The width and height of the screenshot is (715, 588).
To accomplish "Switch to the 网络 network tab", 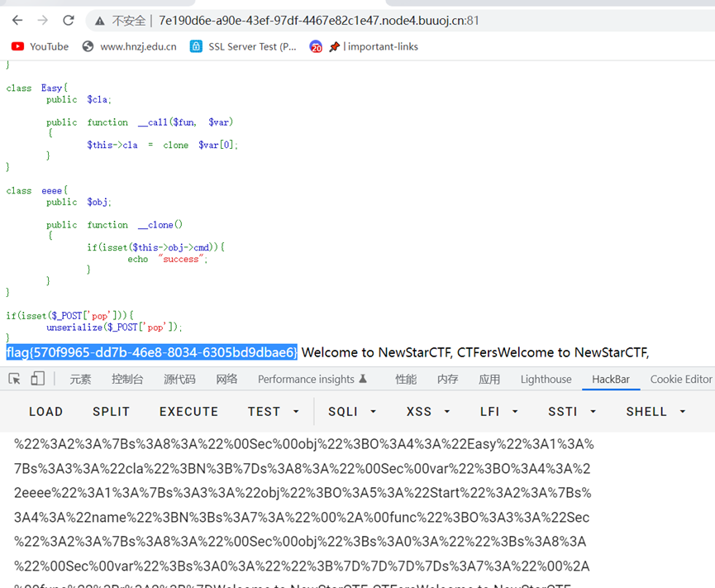I will [x=226, y=379].
